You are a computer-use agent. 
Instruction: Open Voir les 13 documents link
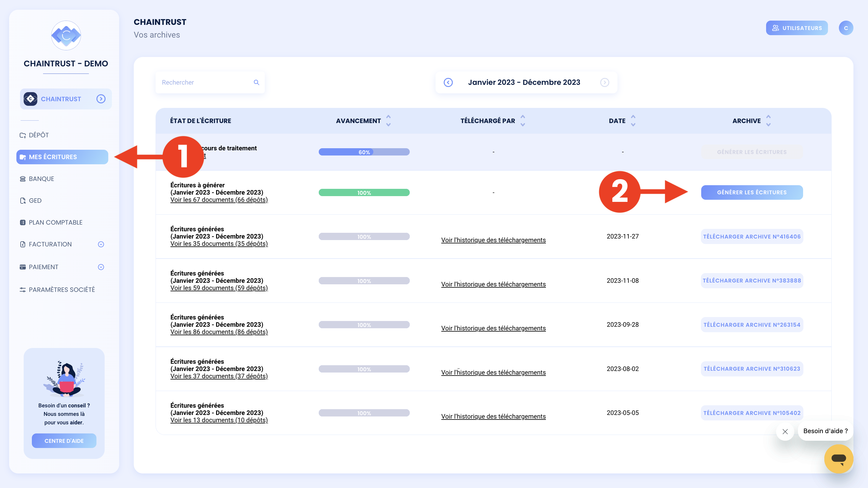tap(219, 420)
